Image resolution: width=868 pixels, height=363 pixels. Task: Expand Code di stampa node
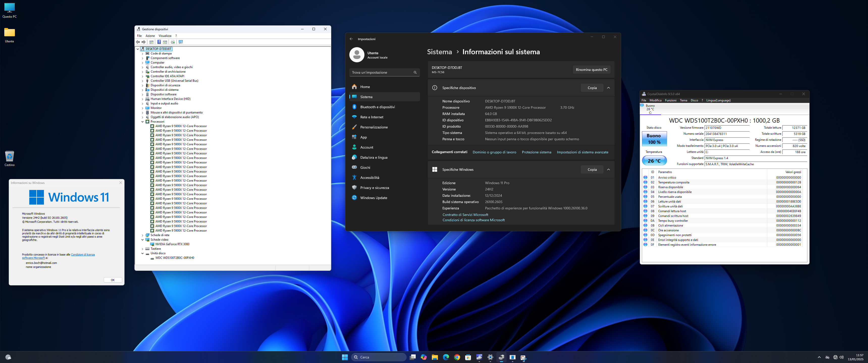pos(143,53)
